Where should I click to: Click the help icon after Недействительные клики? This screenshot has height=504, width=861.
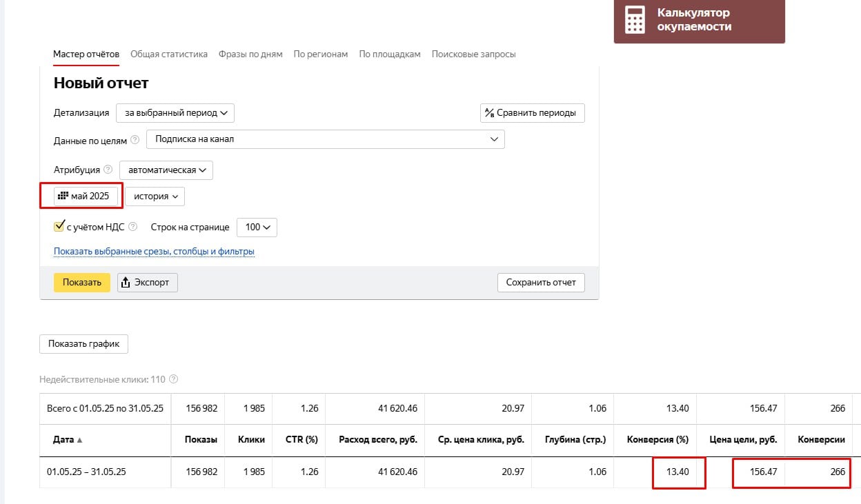(x=174, y=379)
